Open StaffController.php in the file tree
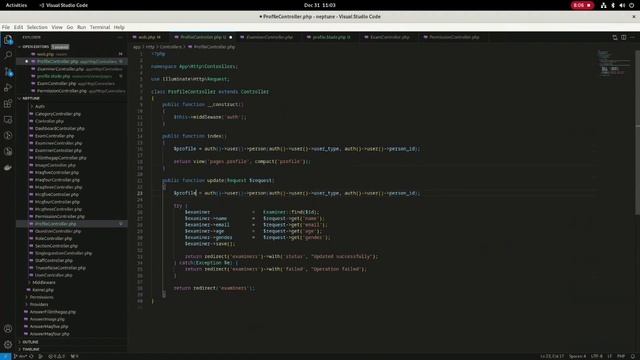The image size is (640, 360). coord(53,261)
